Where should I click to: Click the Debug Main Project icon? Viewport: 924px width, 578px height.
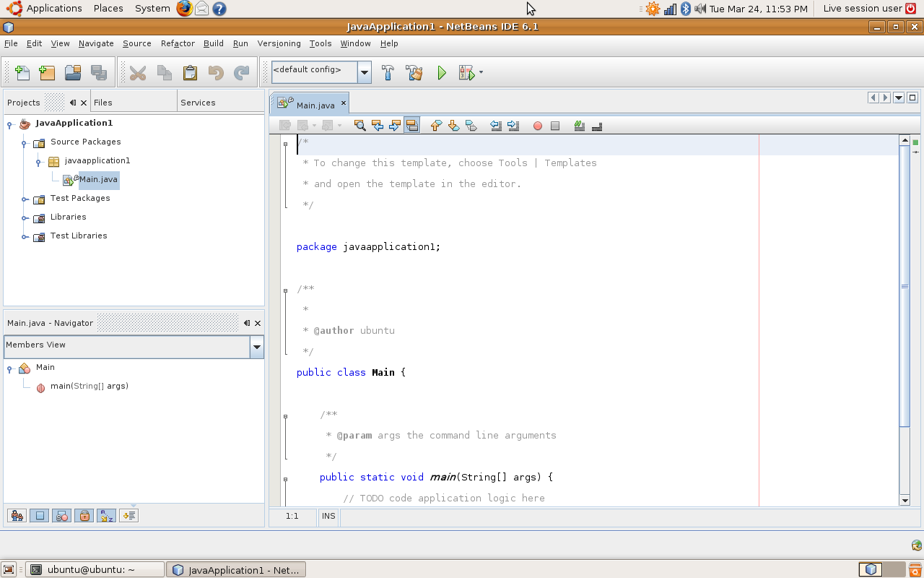pos(466,72)
